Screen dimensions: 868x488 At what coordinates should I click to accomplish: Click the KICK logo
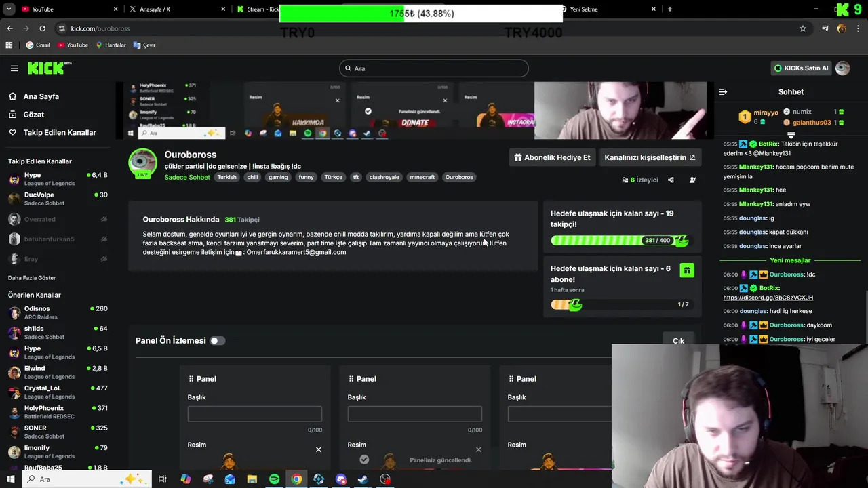pos(49,68)
